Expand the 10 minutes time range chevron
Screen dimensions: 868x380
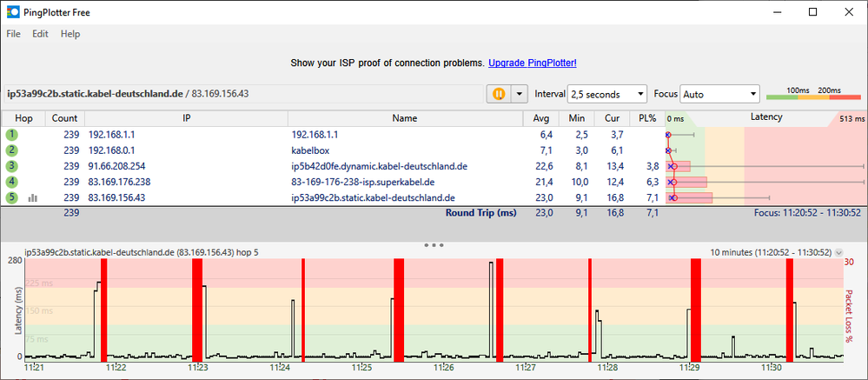(838, 252)
